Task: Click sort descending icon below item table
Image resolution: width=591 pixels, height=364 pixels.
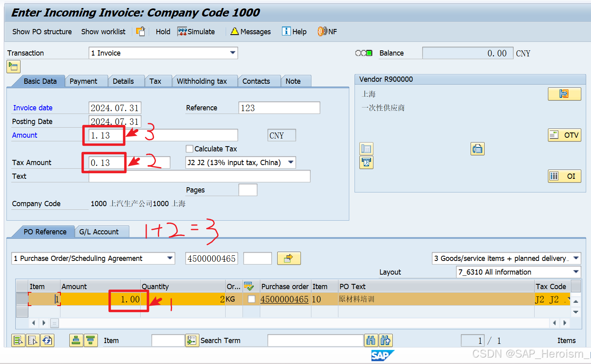Action: [x=91, y=340]
